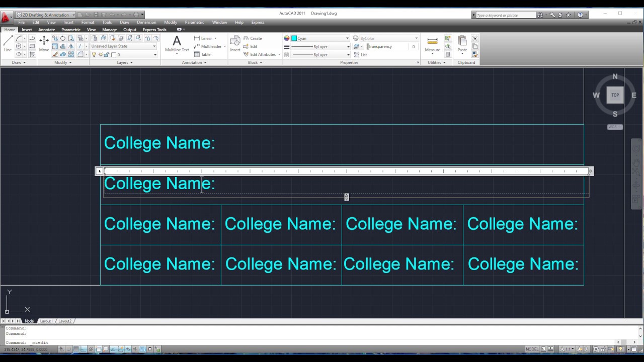The image size is (644, 362).
Task: Toggle Dynamic Input in status bar
Action: 128,349
